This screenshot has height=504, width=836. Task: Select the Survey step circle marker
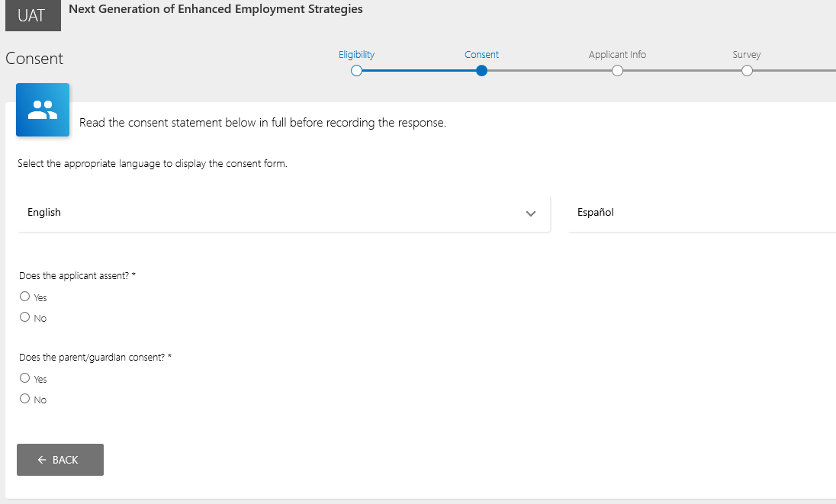[747, 71]
